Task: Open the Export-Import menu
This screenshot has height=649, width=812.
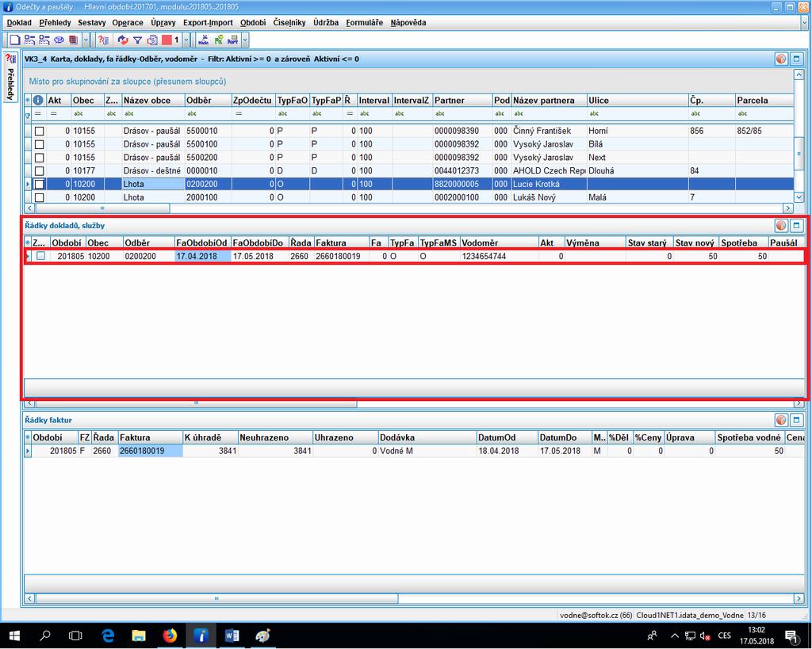Action: (x=208, y=23)
